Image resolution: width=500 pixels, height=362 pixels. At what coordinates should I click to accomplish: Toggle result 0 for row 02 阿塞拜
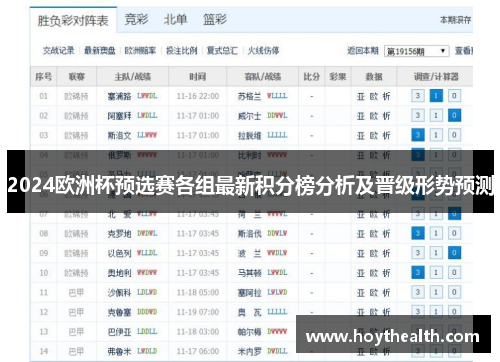(454, 116)
